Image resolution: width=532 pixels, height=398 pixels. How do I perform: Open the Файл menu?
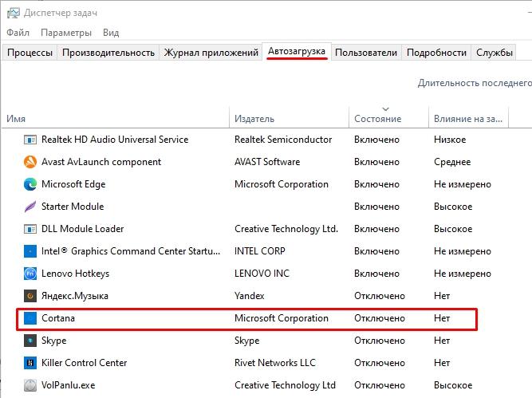click(18, 33)
